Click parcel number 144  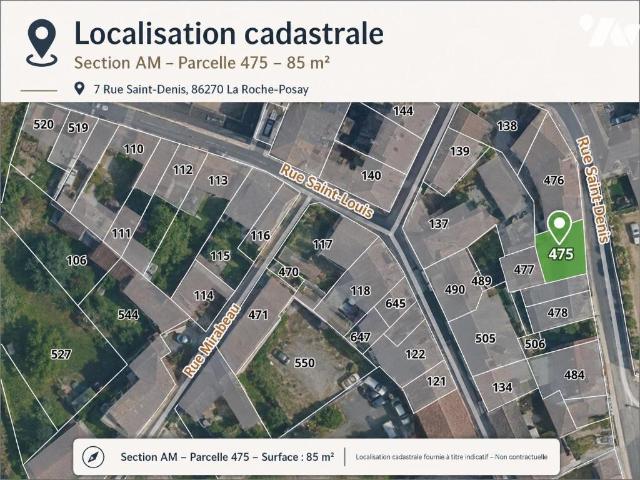[x=403, y=111]
